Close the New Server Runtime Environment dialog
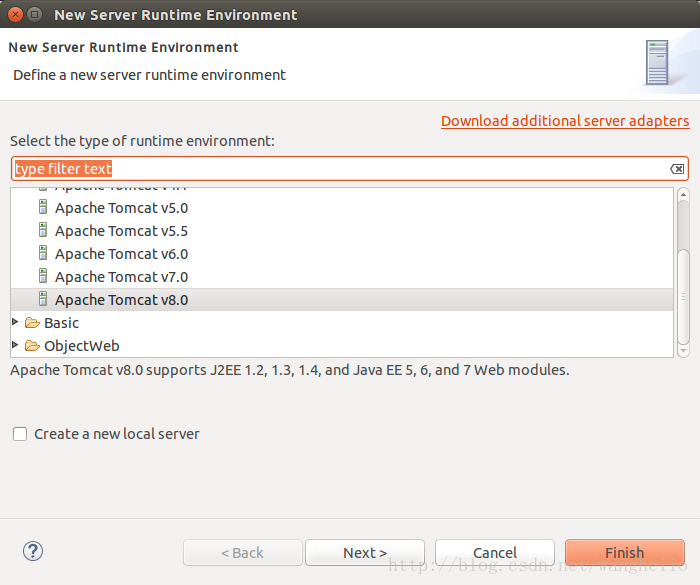The height and width of the screenshot is (585, 700). [16, 15]
